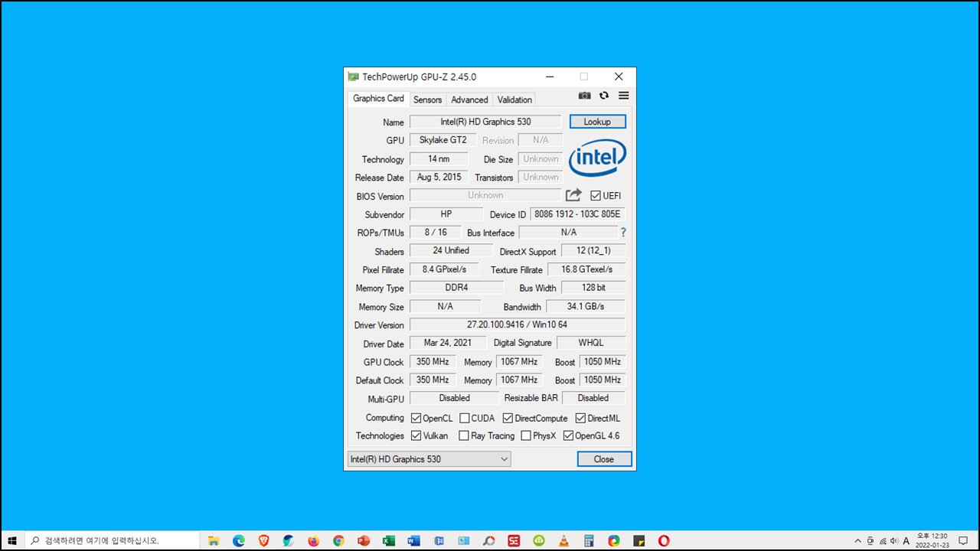Toggle the DirectCompute checkbox
The height and width of the screenshot is (551, 980).
click(508, 418)
